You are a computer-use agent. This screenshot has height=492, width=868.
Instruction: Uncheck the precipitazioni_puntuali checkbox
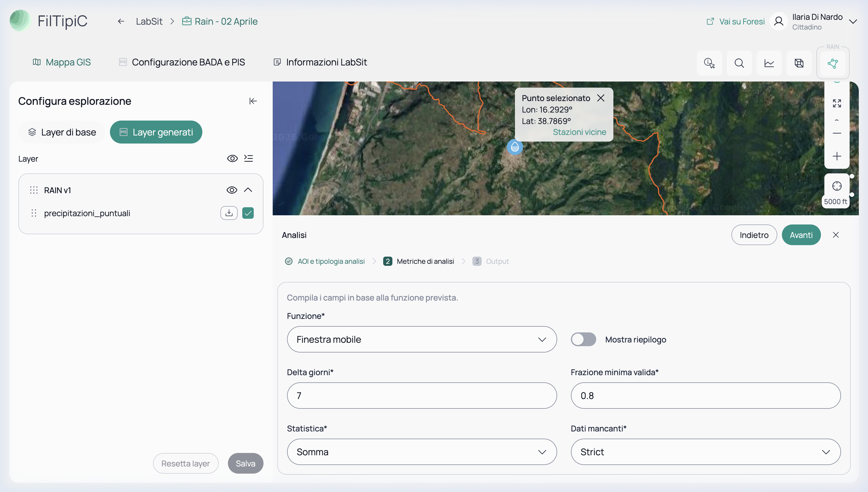[248, 213]
